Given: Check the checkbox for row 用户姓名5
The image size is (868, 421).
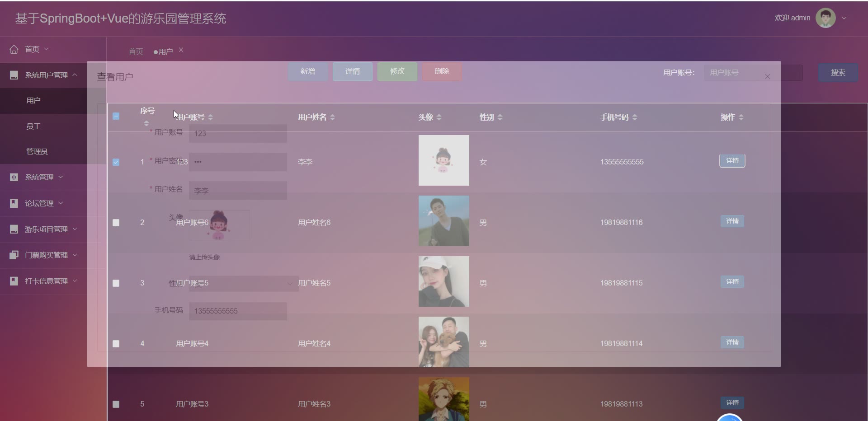Looking at the screenshot, I should 116,283.
